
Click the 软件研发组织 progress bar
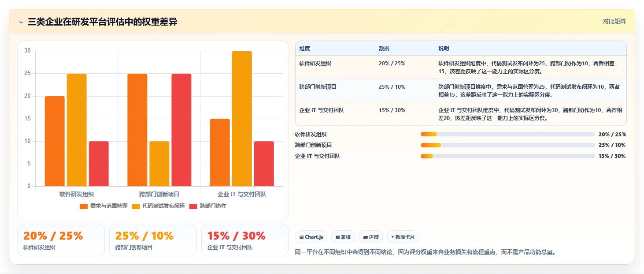(507, 134)
